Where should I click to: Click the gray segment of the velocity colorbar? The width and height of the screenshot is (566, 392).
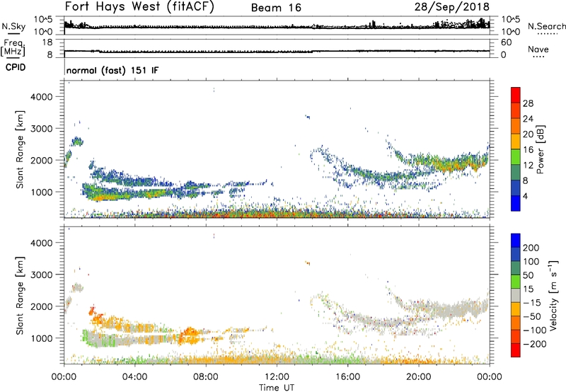click(x=516, y=295)
